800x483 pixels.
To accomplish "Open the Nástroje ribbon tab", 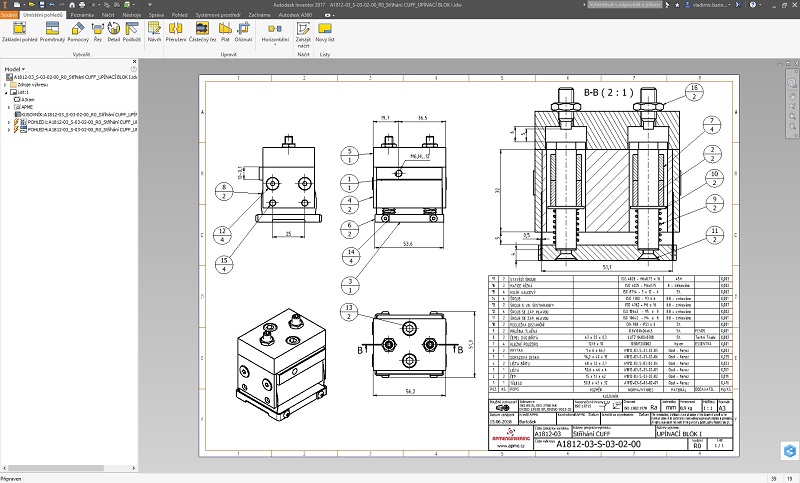I will point(131,16).
